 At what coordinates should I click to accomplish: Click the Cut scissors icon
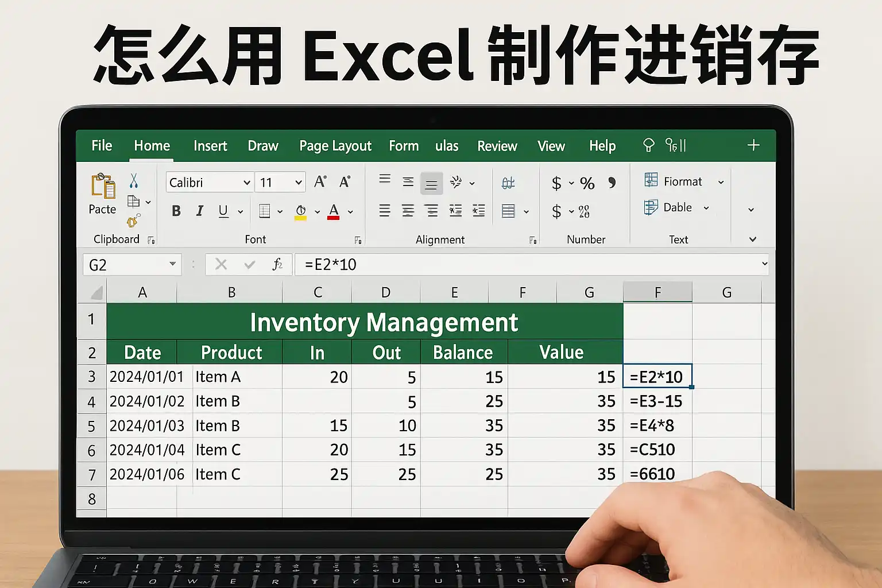coord(134,181)
